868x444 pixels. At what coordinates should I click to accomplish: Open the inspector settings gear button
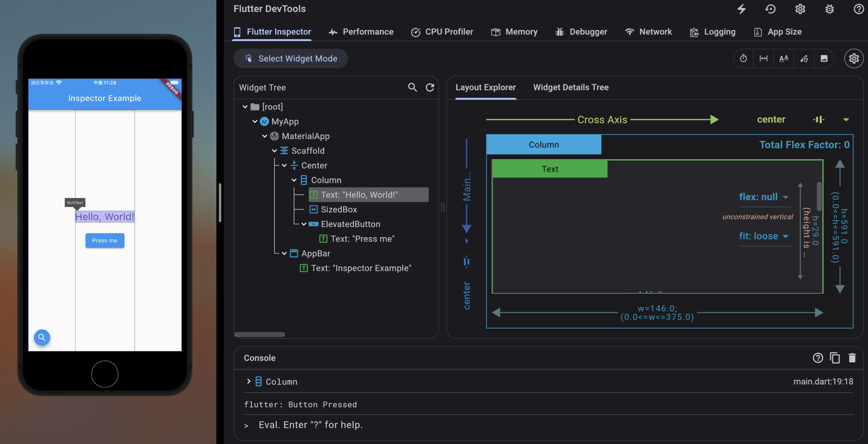click(x=854, y=59)
